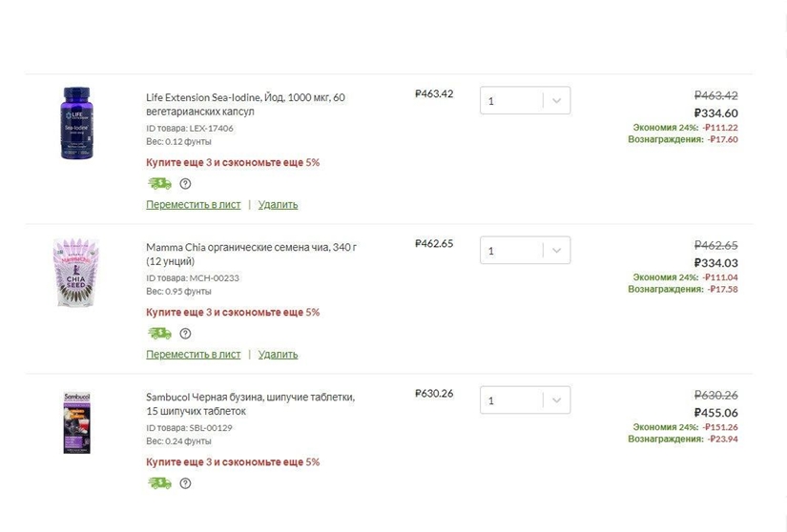Click the help question mark for Sea-Iodine shipping

click(x=185, y=184)
